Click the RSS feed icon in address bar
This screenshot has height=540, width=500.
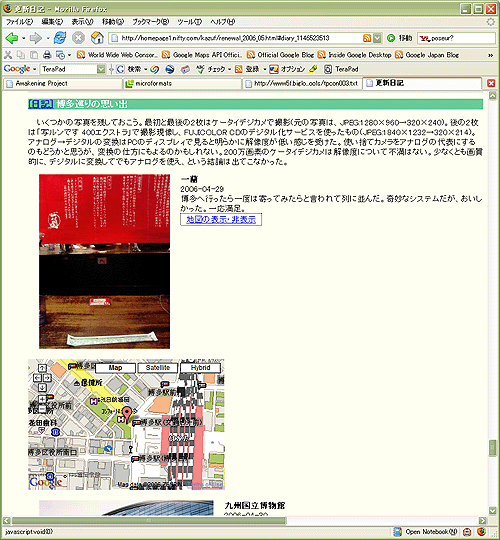367,38
